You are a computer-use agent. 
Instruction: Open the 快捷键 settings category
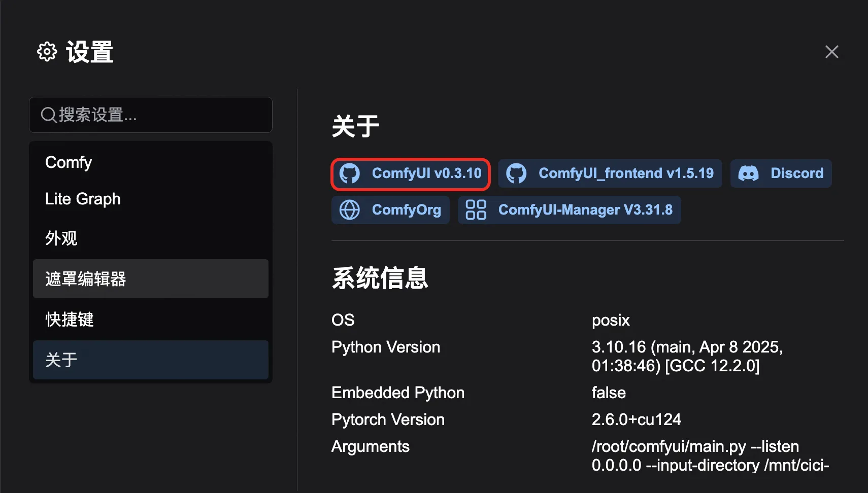151,320
